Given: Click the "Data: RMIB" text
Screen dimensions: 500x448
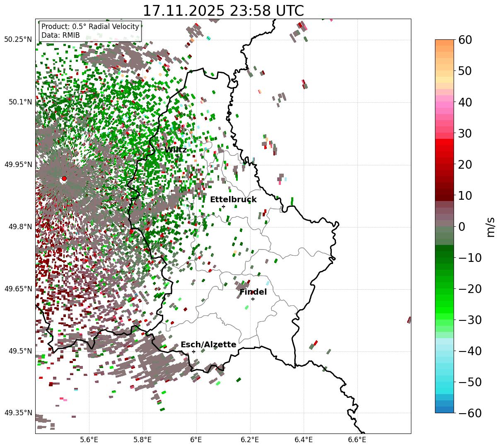Looking at the screenshot, I should point(60,35).
